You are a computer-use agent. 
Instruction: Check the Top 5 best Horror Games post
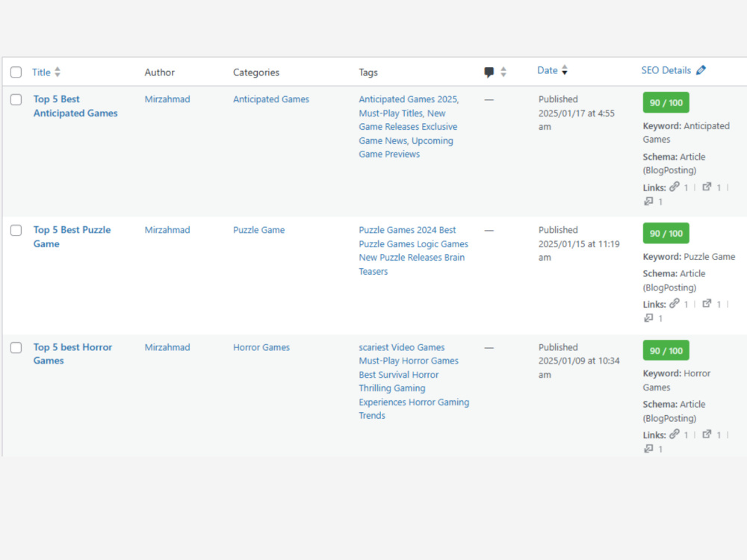click(x=16, y=348)
